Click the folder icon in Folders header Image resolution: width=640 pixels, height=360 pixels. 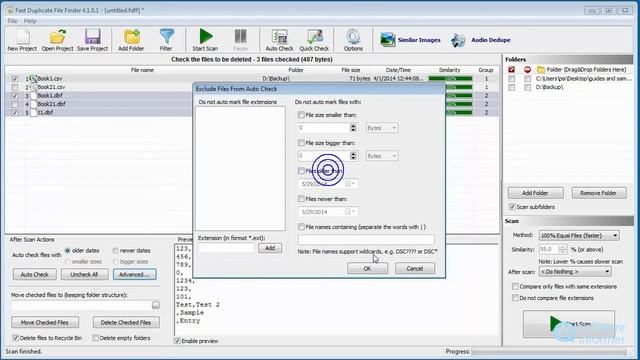point(541,70)
